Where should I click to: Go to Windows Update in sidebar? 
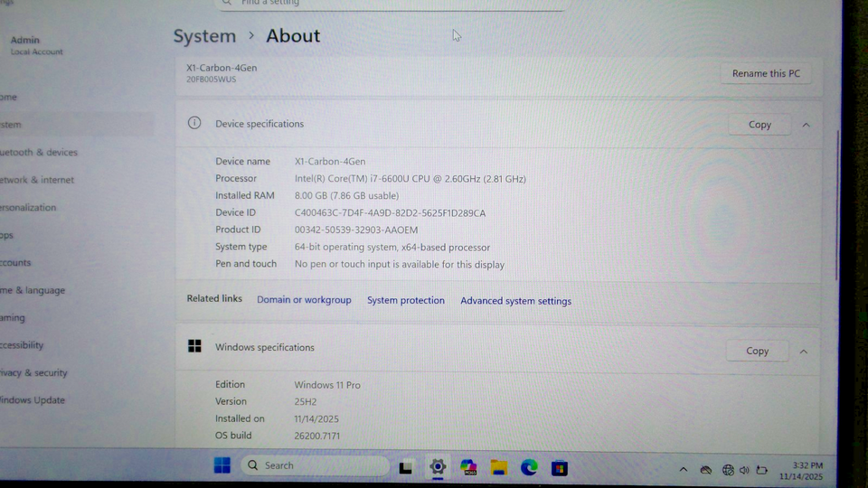coord(33,400)
